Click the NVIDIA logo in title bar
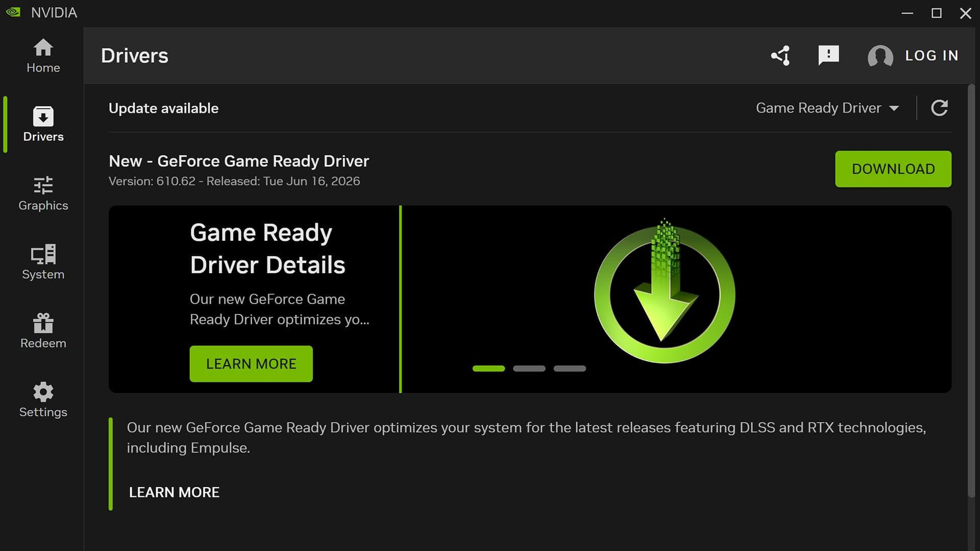The width and height of the screenshot is (980, 551). 13,12
